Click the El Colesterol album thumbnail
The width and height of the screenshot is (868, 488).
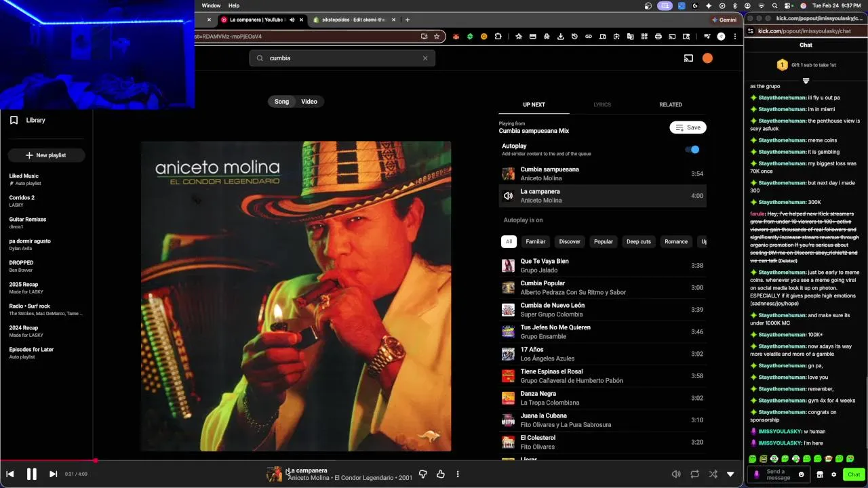508,443
